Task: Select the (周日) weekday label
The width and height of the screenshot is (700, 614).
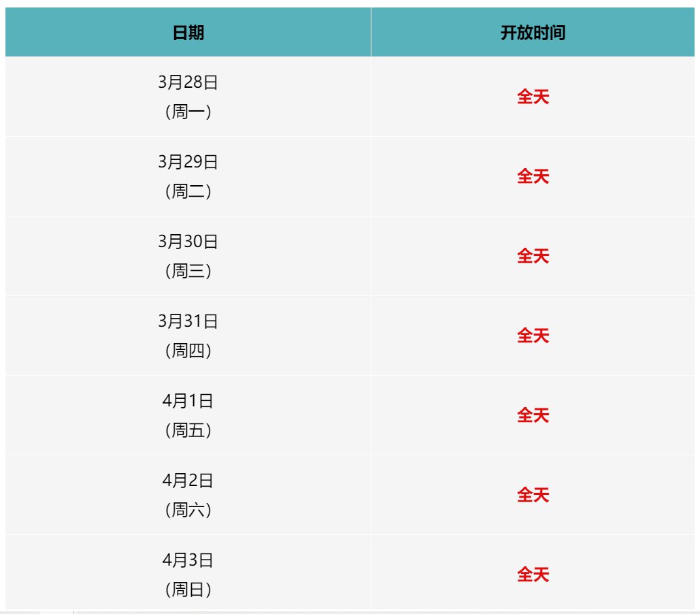Action: 188,589
